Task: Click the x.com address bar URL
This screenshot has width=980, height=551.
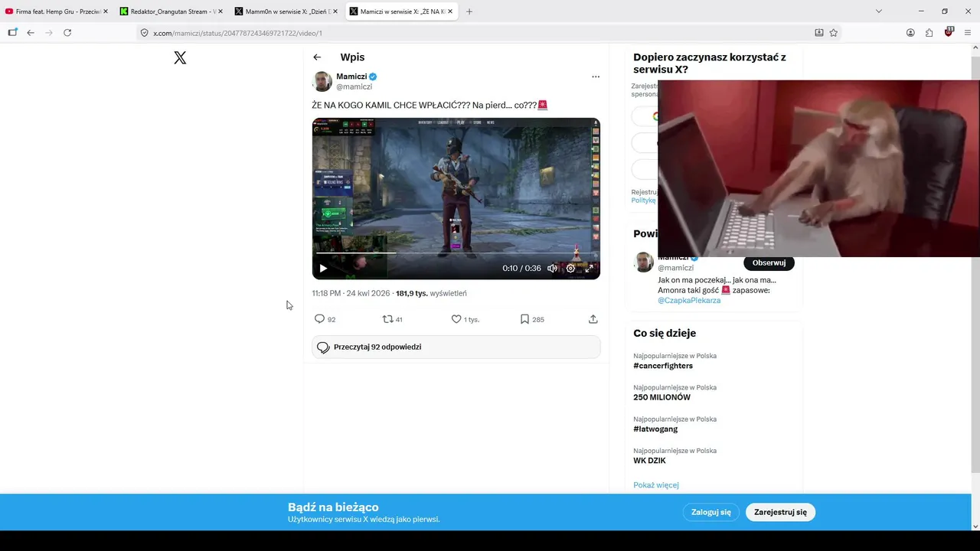Action: click(237, 33)
